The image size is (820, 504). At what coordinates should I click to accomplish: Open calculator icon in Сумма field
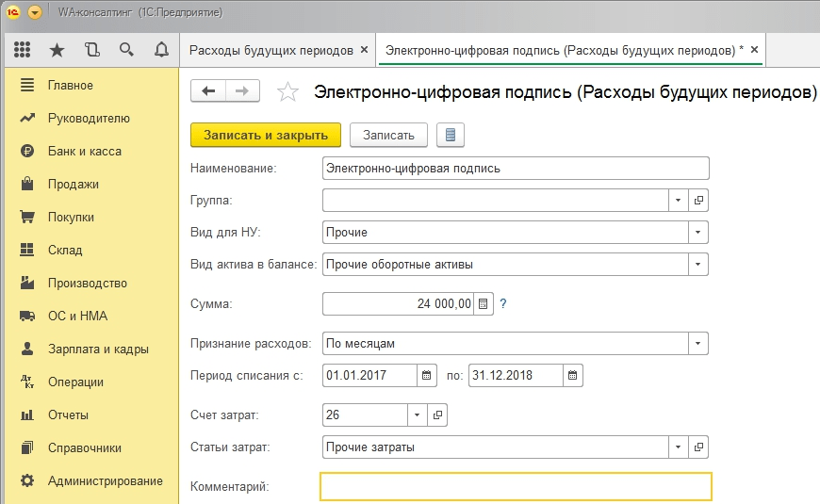coord(484,303)
